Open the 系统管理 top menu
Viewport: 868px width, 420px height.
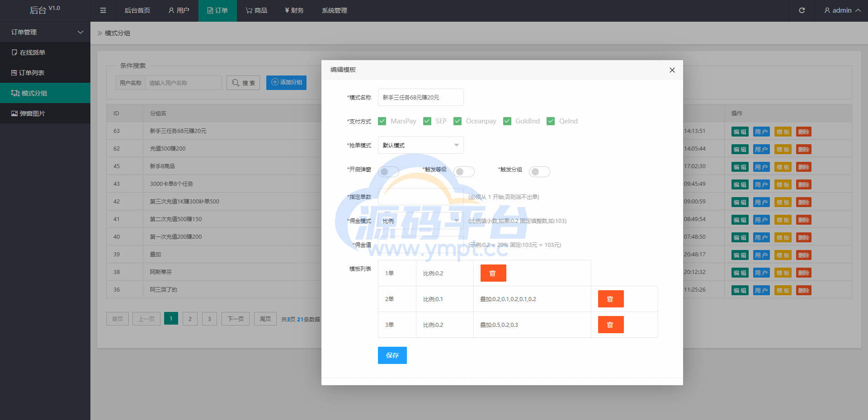[x=335, y=10]
